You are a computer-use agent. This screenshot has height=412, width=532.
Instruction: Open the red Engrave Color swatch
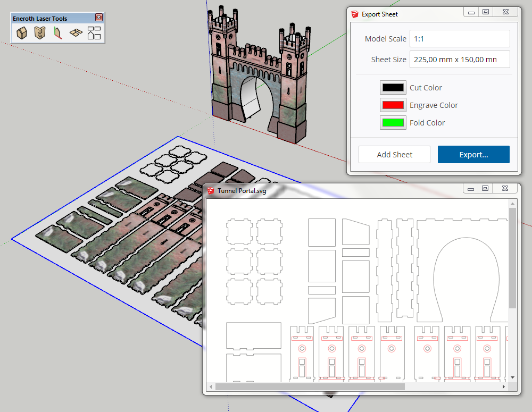392,105
